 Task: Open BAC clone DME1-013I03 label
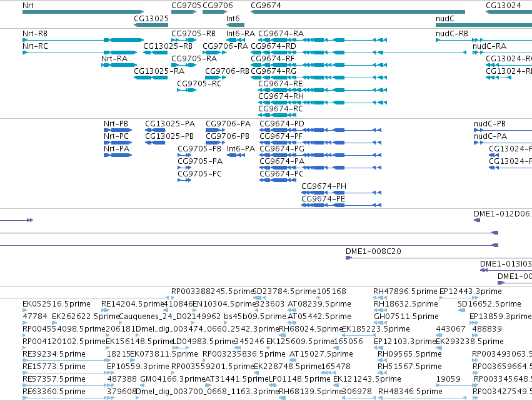[506, 264]
